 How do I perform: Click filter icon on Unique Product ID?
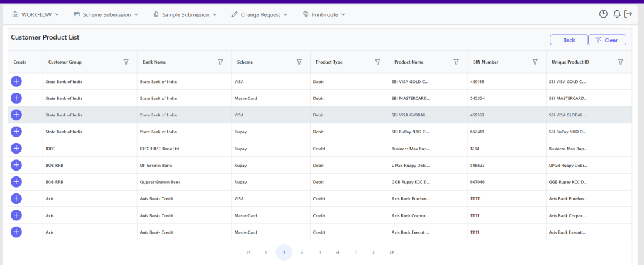tap(621, 62)
